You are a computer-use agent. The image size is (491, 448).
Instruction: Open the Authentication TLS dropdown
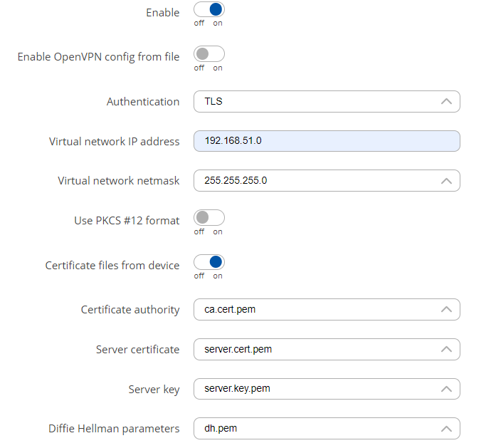coord(327,102)
